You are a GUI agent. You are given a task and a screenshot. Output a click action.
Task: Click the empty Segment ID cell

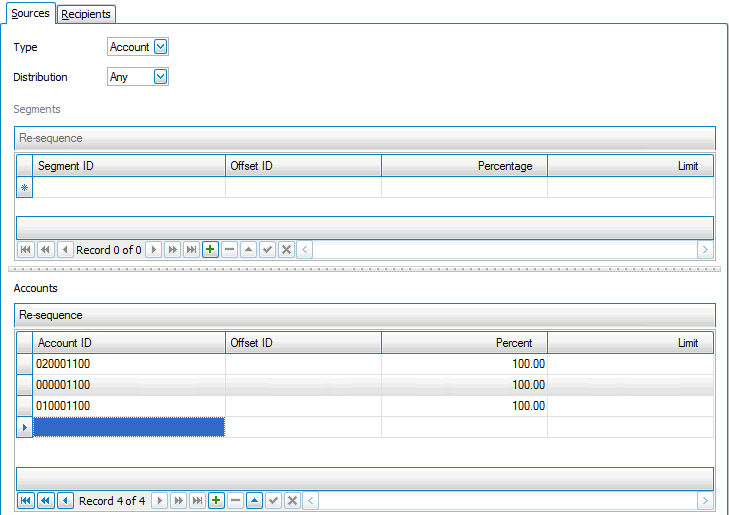tap(129, 187)
